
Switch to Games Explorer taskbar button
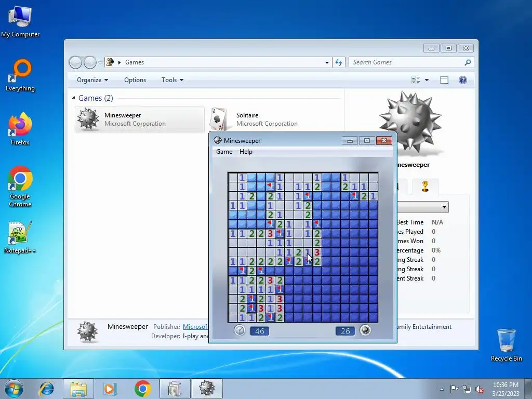(x=175, y=389)
